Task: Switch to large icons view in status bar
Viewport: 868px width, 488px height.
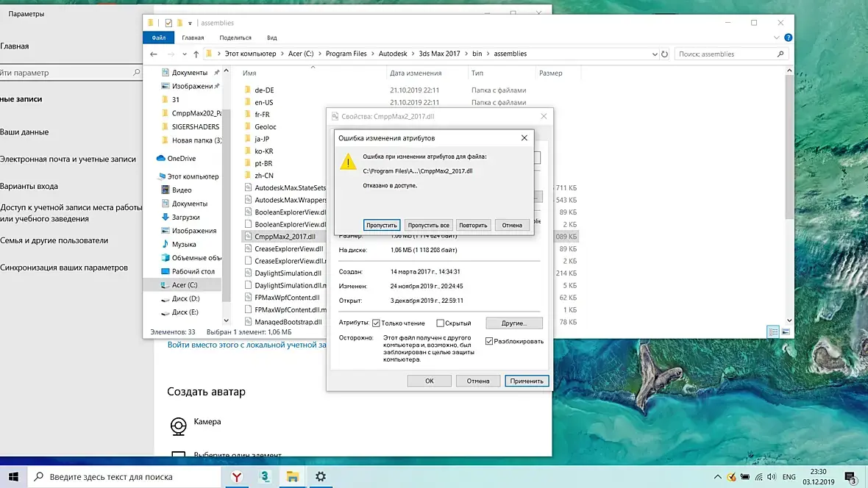Action: (786, 332)
